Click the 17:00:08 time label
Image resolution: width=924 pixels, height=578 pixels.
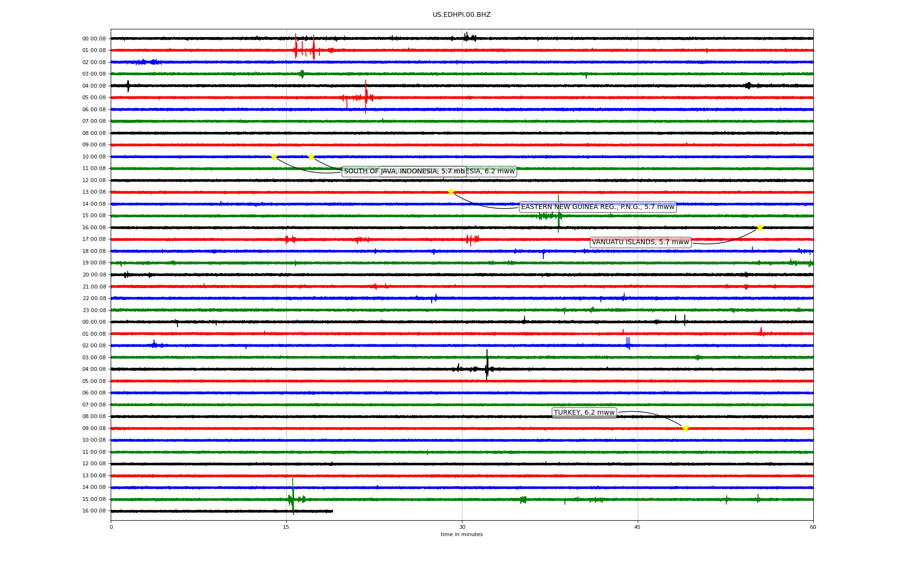(94, 239)
